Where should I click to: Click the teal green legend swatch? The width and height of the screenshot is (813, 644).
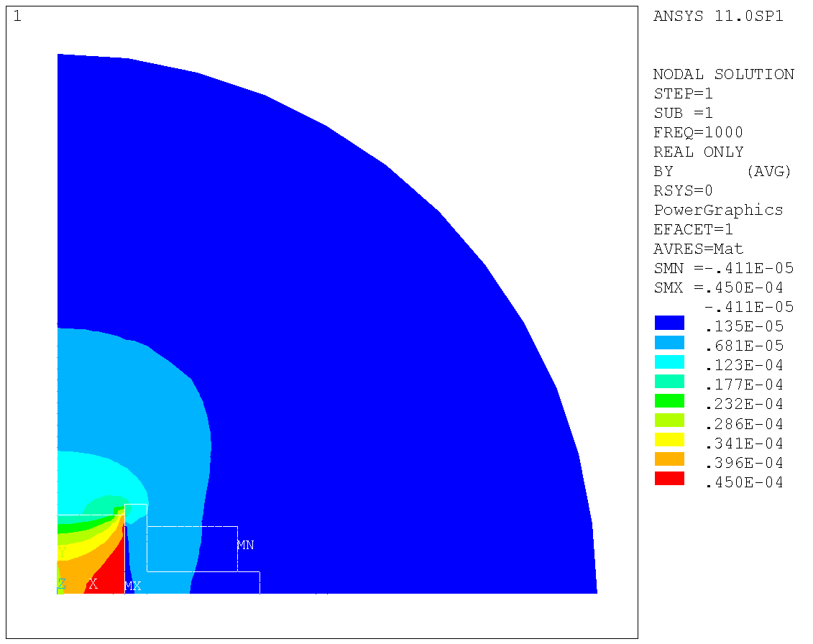[x=669, y=382]
